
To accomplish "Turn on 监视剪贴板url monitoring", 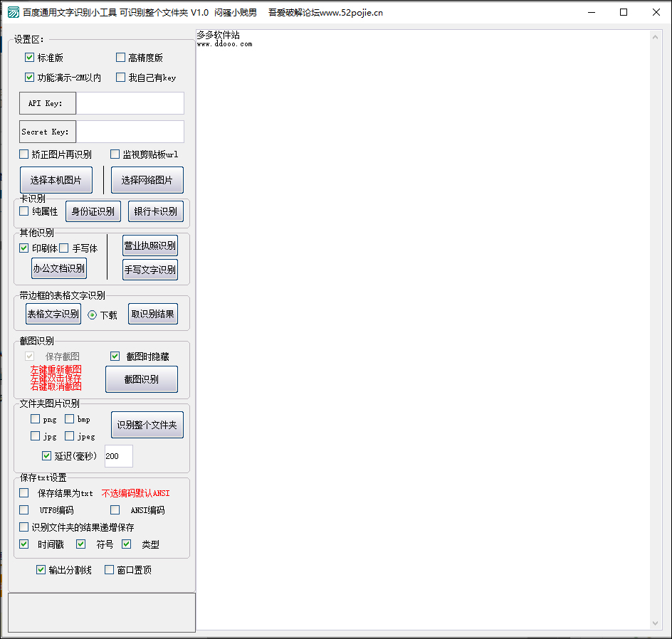I will 114,154.
